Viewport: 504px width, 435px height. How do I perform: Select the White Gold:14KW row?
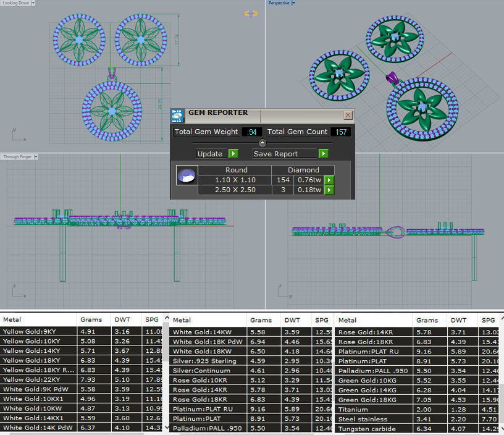click(x=251, y=332)
